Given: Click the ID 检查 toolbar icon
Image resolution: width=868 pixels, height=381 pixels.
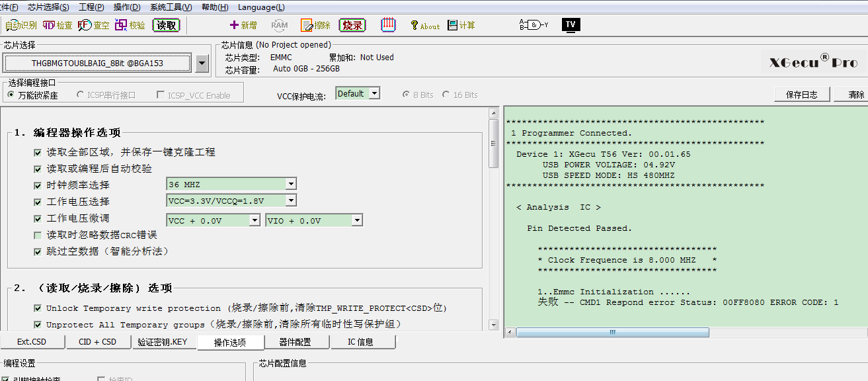Looking at the screenshot, I should pos(58,25).
